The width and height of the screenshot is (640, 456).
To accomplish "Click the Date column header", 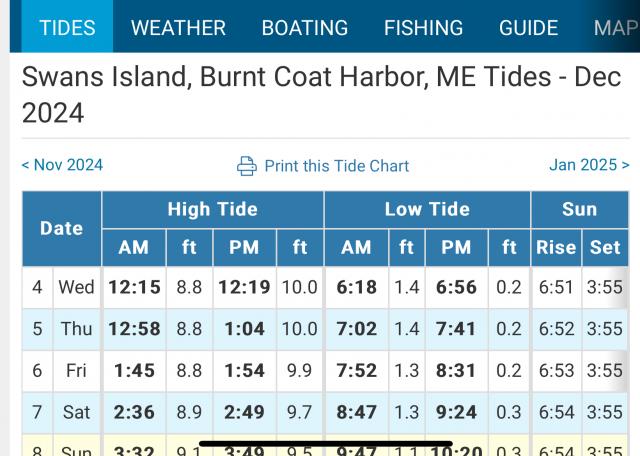I will tap(61, 228).
